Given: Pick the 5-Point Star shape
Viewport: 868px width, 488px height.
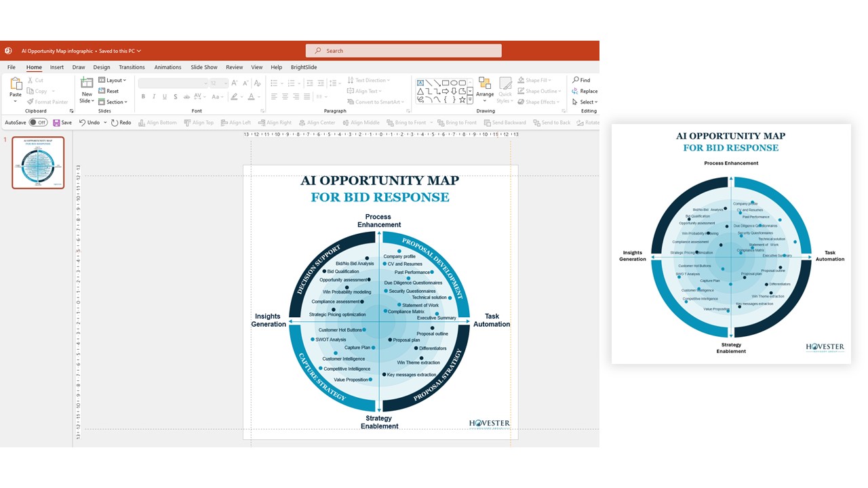Looking at the screenshot, I should (x=462, y=100).
